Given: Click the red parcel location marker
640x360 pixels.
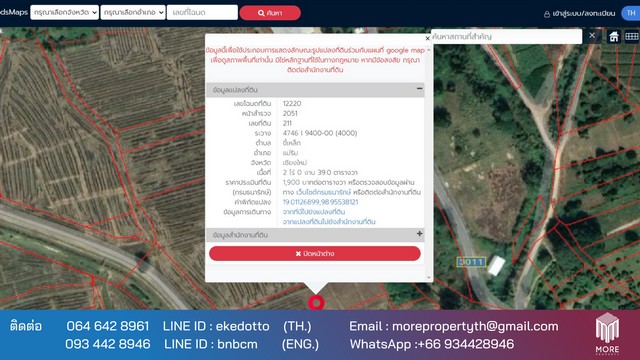Looking at the screenshot, I should pyautogui.click(x=316, y=303).
